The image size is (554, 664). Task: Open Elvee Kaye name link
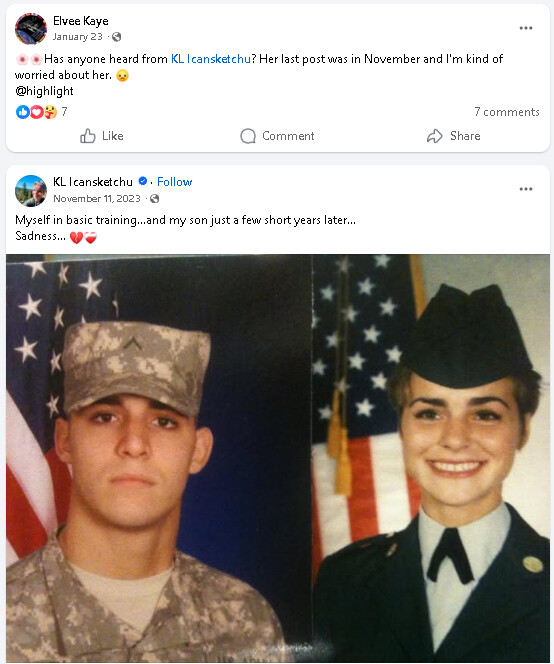pyautogui.click(x=80, y=21)
